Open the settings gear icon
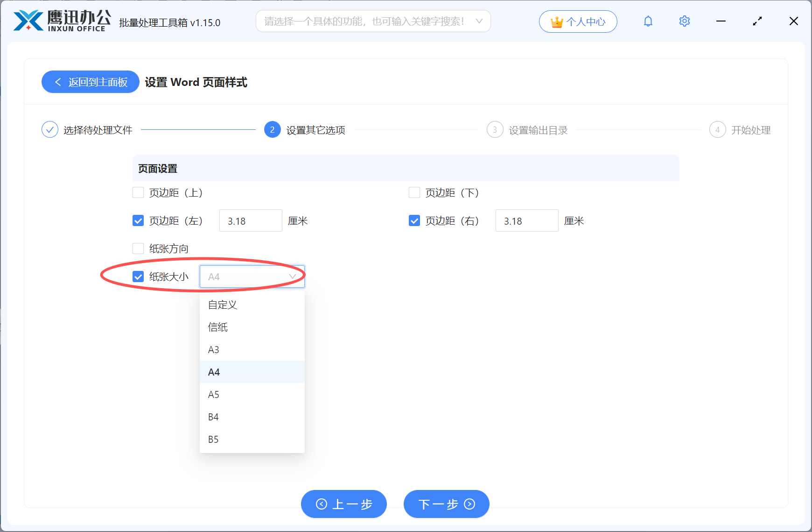Image resolution: width=812 pixels, height=532 pixels. coord(684,21)
